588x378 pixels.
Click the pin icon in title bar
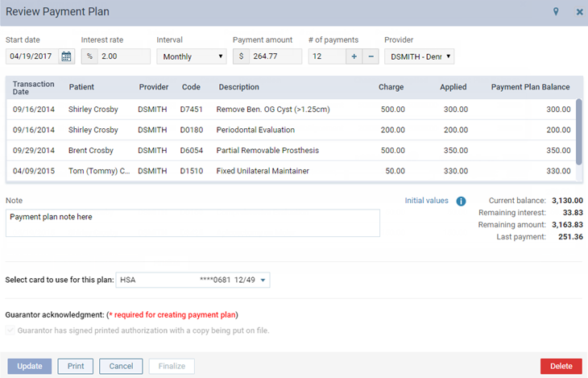click(x=555, y=12)
